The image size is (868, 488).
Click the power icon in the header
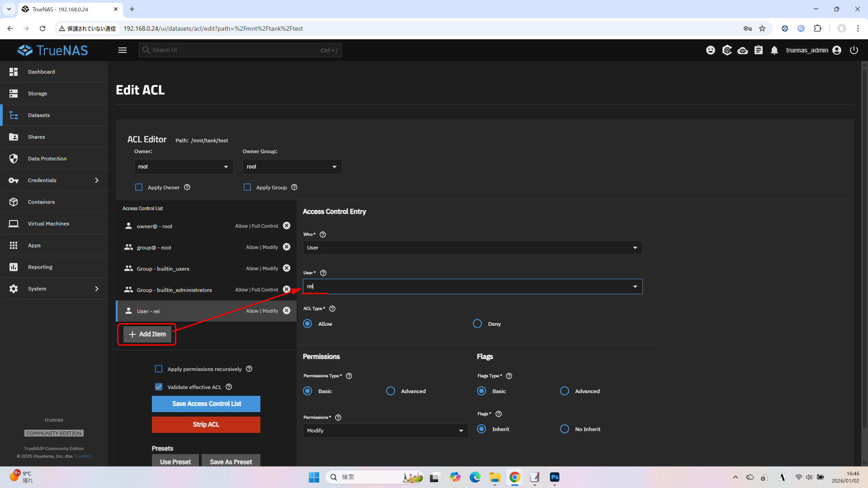[x=854, y=50]
